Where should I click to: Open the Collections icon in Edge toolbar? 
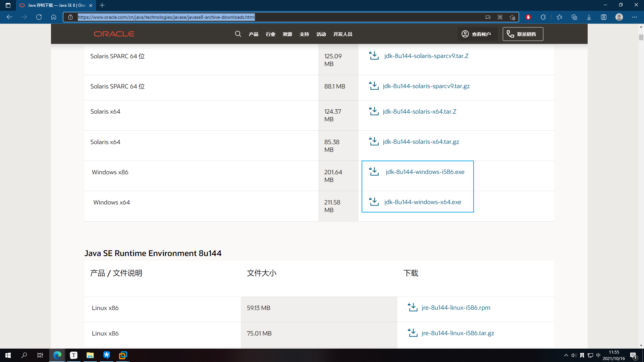pyautogui.click(x=574, y=17)
